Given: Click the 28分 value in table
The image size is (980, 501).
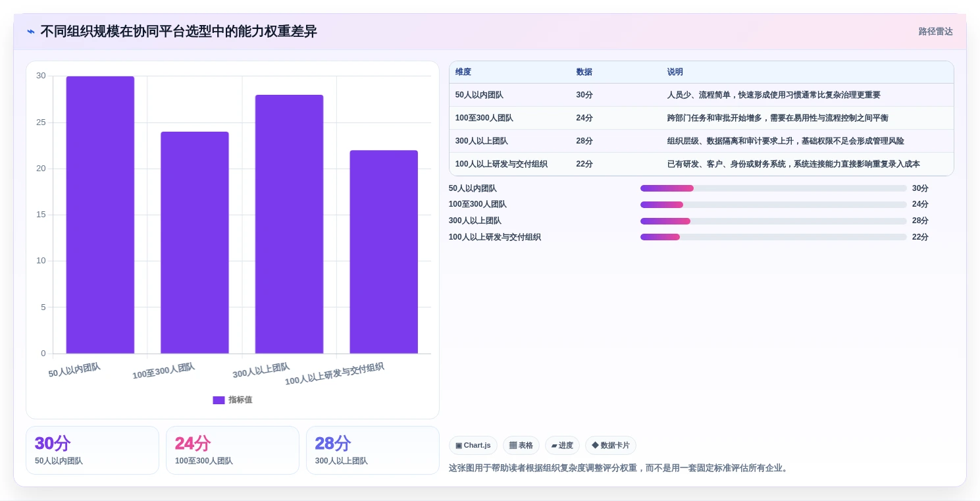Looking at the screenshot, I should pos(584,141).
